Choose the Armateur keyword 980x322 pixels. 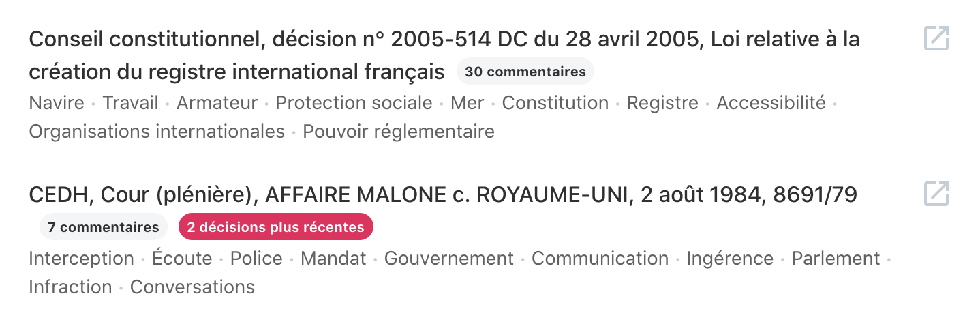point(217,103)
